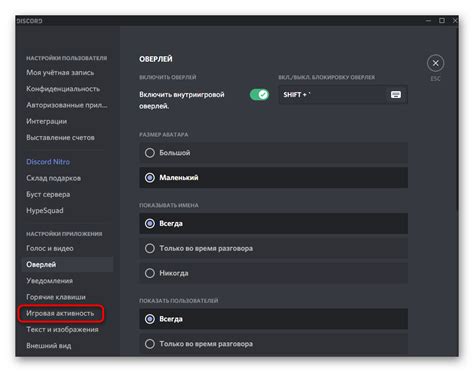Open Конфиденциальность settings
This screenshot has width=474, height=372.
click(x=63, y=89)
